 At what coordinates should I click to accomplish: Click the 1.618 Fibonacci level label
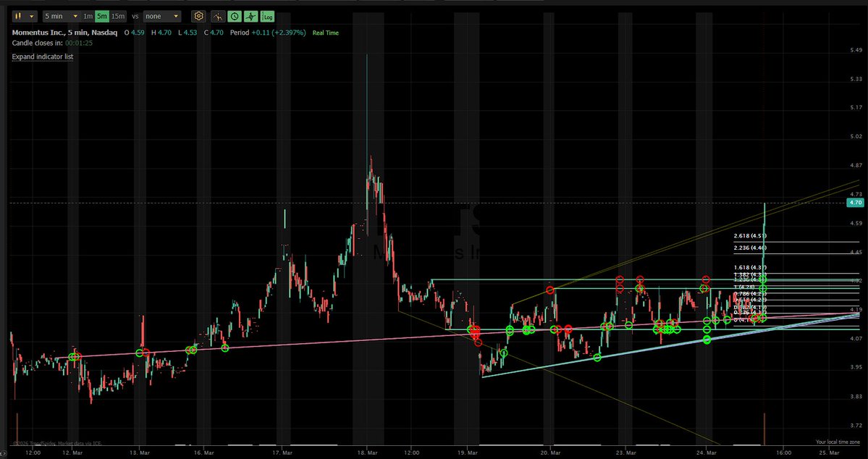(x=750, y=267)
